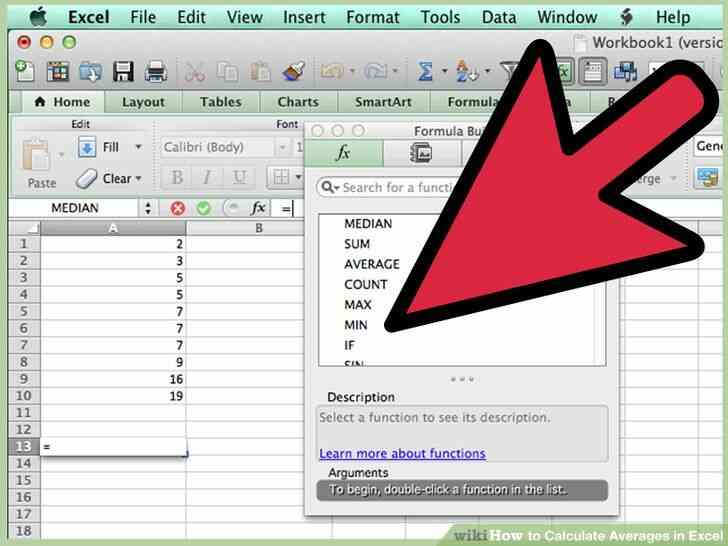Confirm the entry with the green checkmark

(203, 208)
